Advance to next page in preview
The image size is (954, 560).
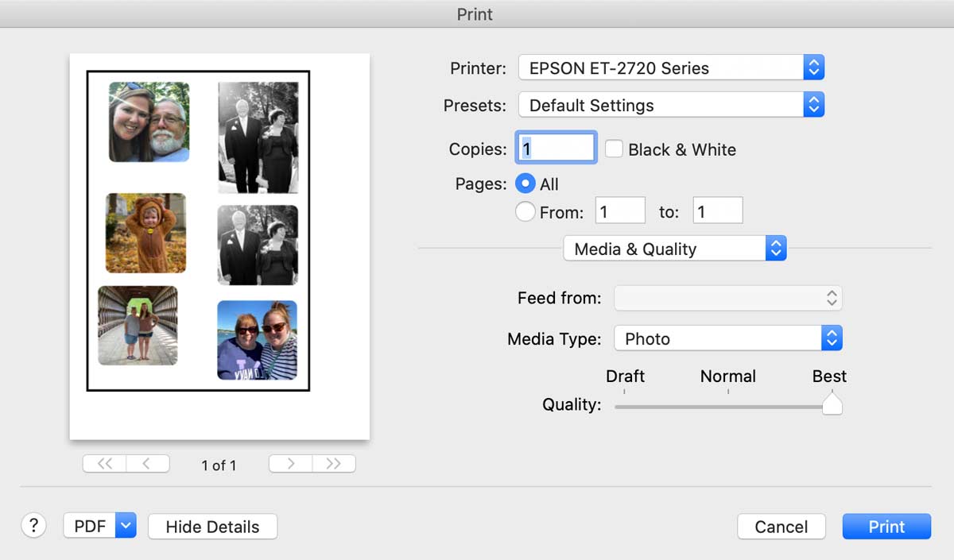point(290,465)
